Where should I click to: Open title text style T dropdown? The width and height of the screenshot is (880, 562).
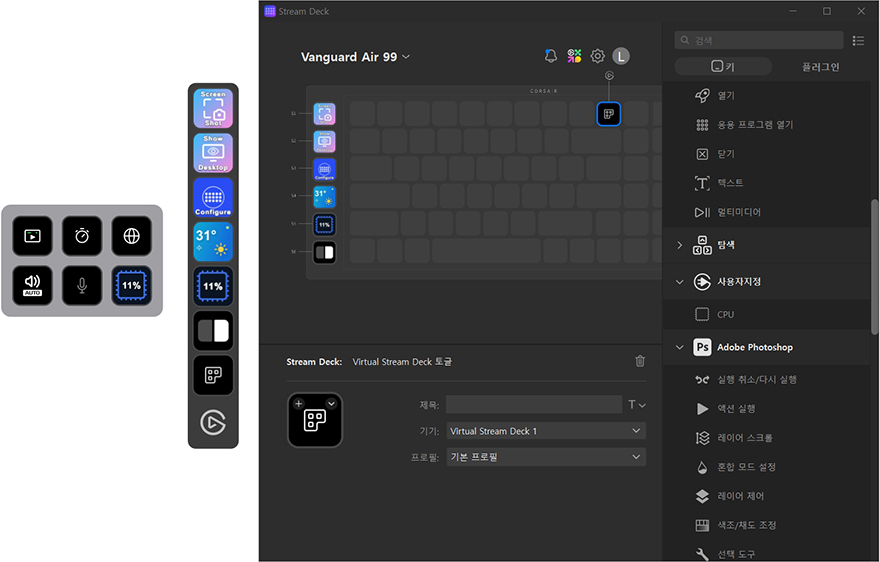(x=636, y=404)
